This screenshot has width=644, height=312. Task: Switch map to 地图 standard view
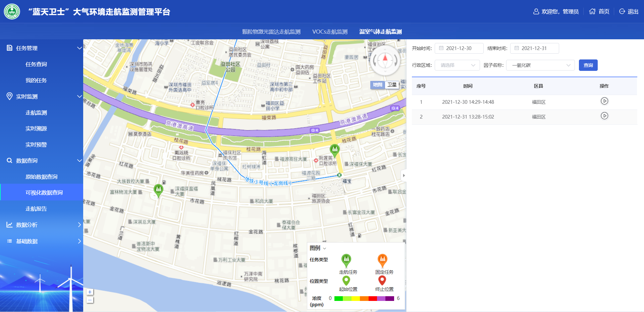(x=377, y=85)
